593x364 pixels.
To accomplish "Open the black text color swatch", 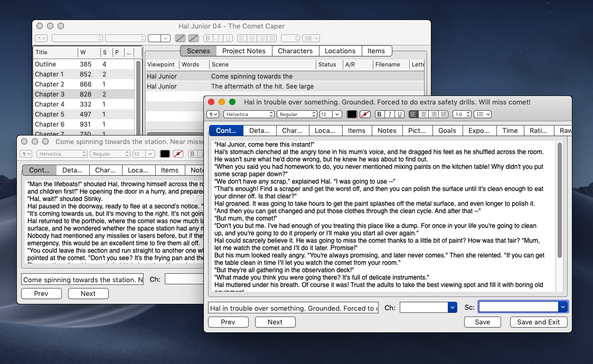I will [x=352, y=114].
